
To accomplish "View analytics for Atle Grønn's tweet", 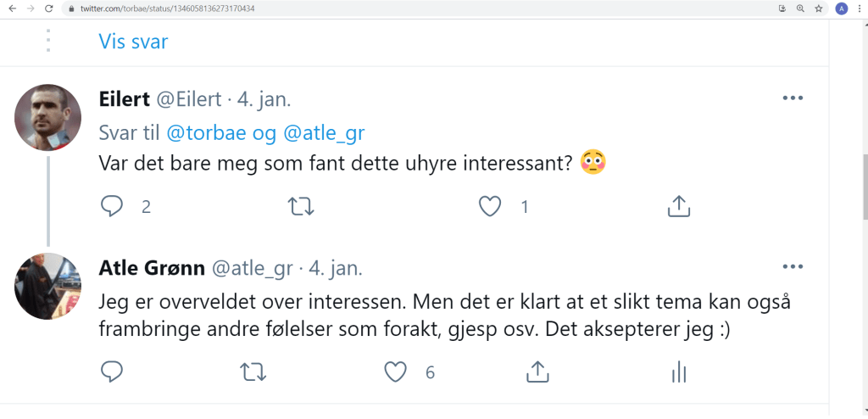I will pos(678,372).
